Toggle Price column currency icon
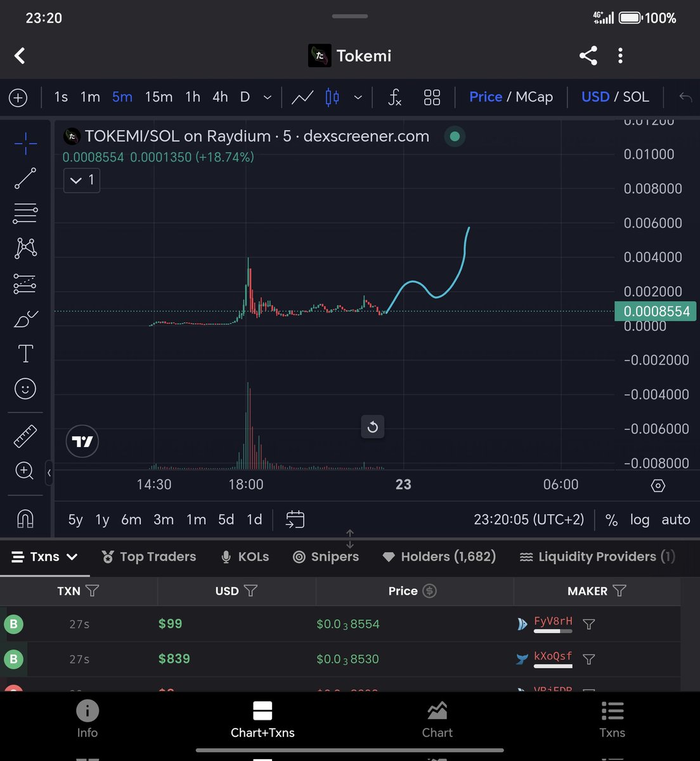Image resolution: width=700 pixels, height=761 pixels. pos(429,591)
